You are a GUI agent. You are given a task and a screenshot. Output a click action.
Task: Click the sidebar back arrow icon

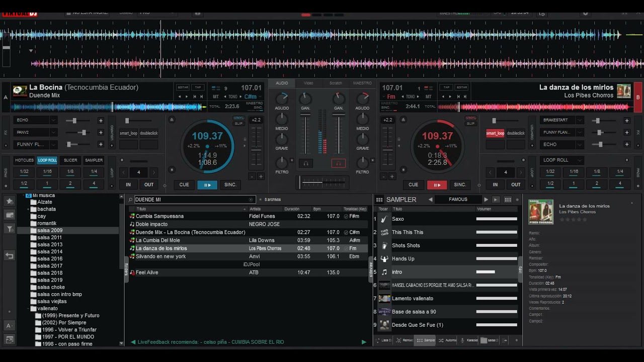(10, 256)
